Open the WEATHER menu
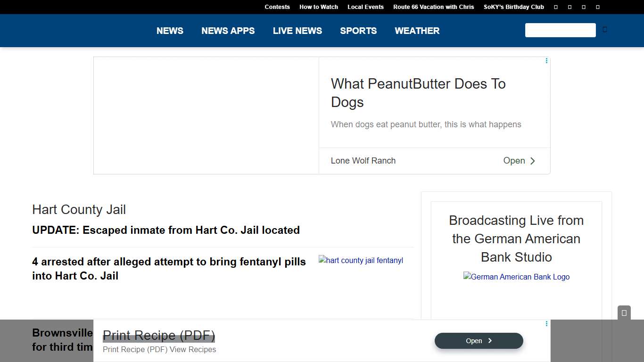The width and height of the screenshot is (644, 362). click(x=417, y=31)
